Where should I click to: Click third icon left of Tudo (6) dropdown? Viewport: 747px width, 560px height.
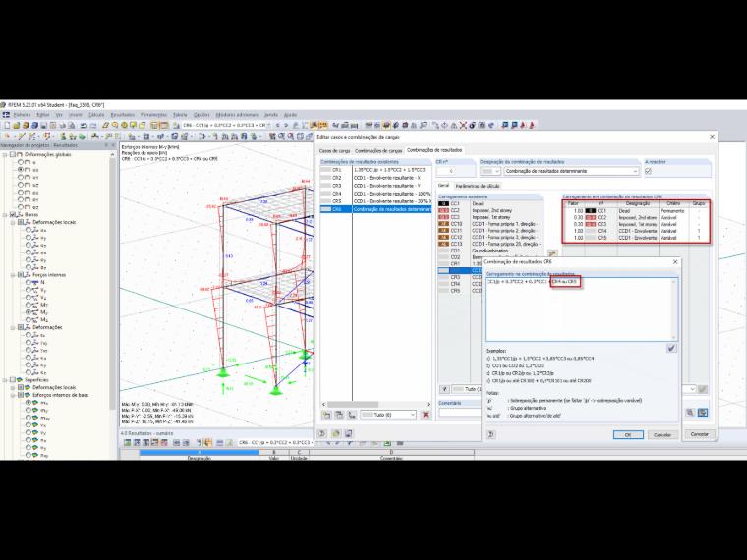pyautogui.click(x=352, y=415)
